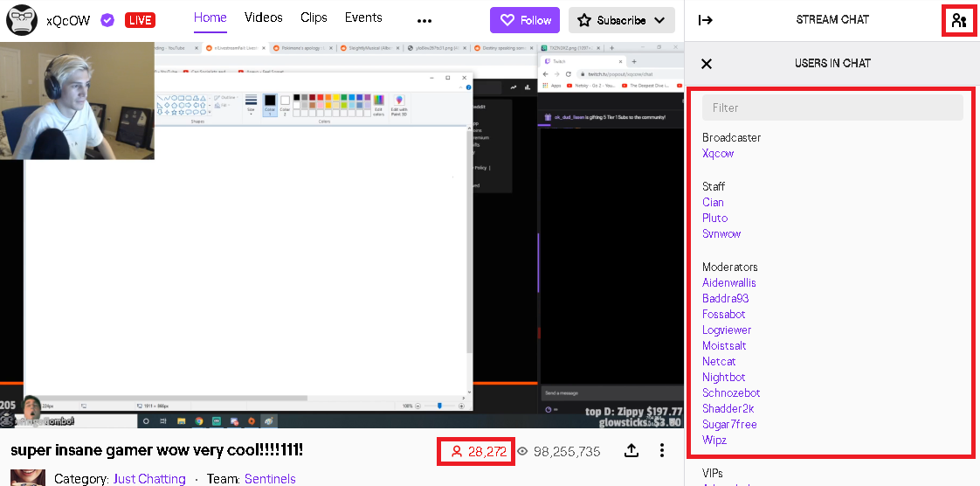Image resolution: width=980 pixels, height=486 pixels.
Task: Collapse the stream chat panel
Action: coord(706,20)
